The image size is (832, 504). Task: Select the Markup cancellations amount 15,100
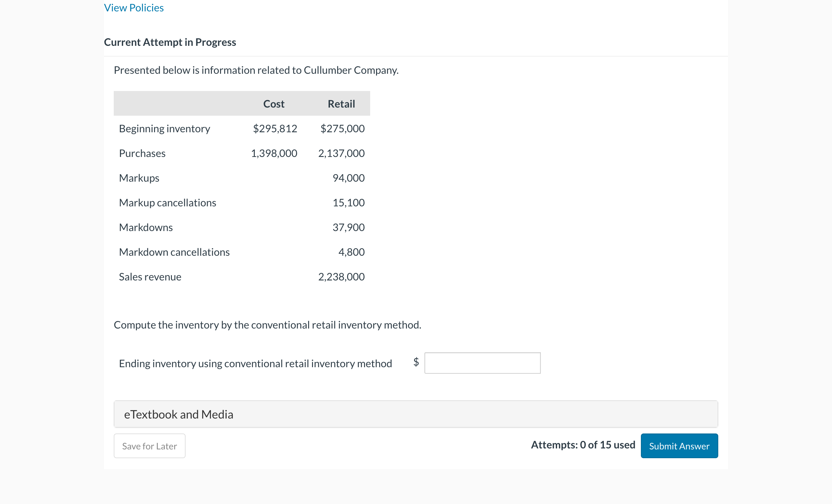click(x=348, y=202)
